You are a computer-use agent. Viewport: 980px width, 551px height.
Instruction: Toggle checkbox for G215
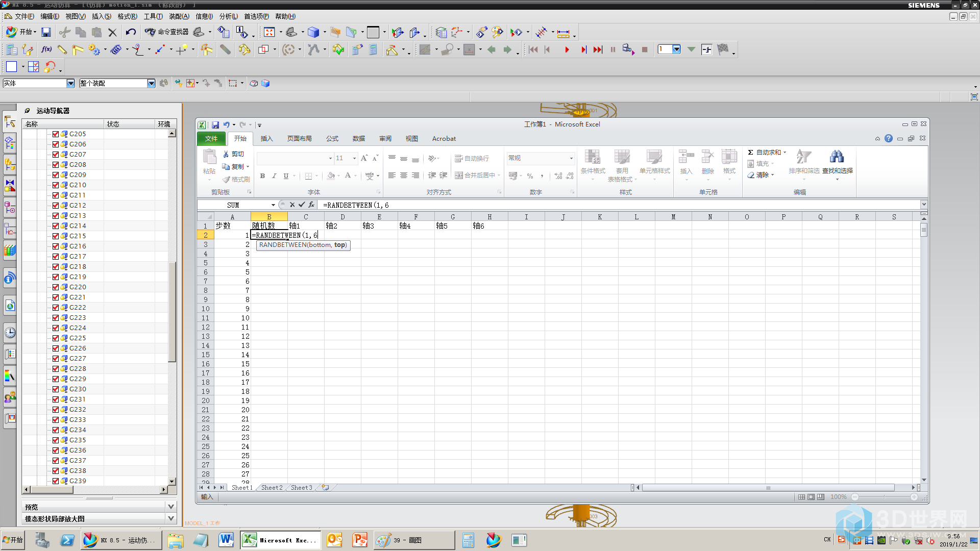click(56, 236)
